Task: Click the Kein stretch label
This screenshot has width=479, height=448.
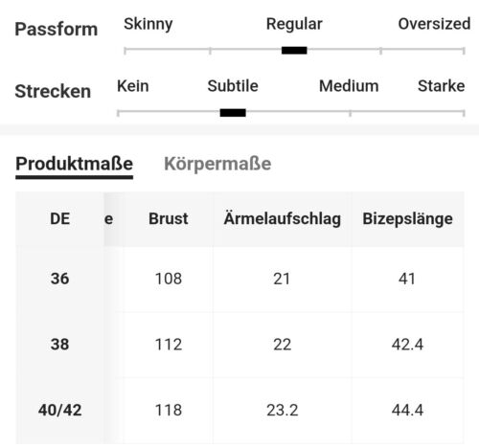Action: coord(133,86)
